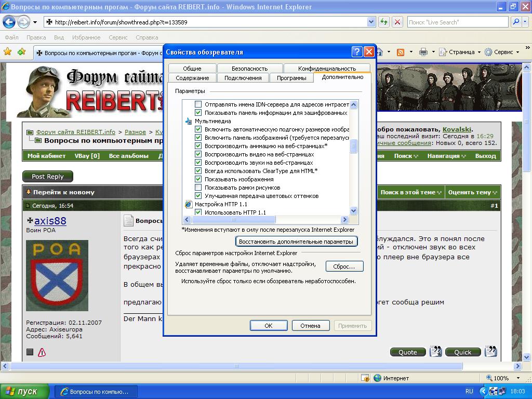Click the dialog Help question mark button
The height and width of the screenshot is (399, 532).
[x=356, y=52]
